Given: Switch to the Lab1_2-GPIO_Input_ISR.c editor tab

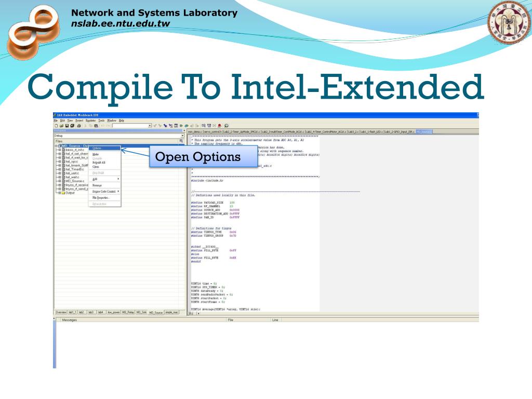Looking at the screenshot, I should 398,131.
